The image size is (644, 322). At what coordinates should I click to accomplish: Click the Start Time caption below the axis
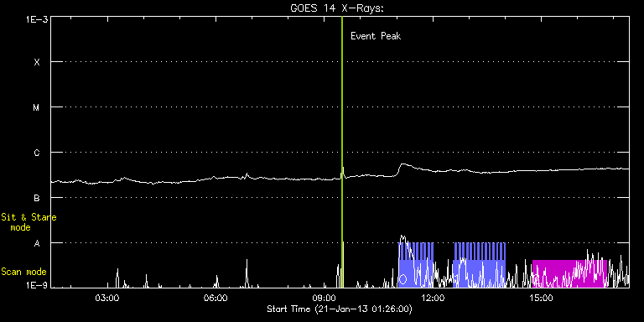[x=340, y=309]
